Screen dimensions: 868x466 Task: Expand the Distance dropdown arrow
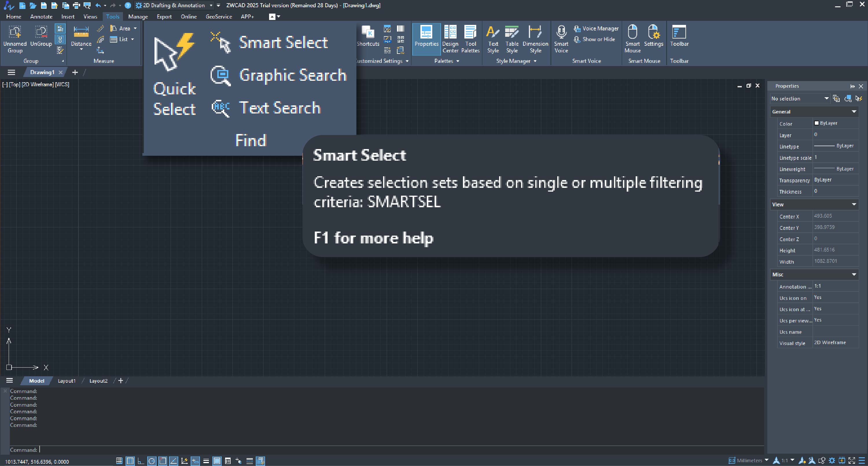coord(81,50)
